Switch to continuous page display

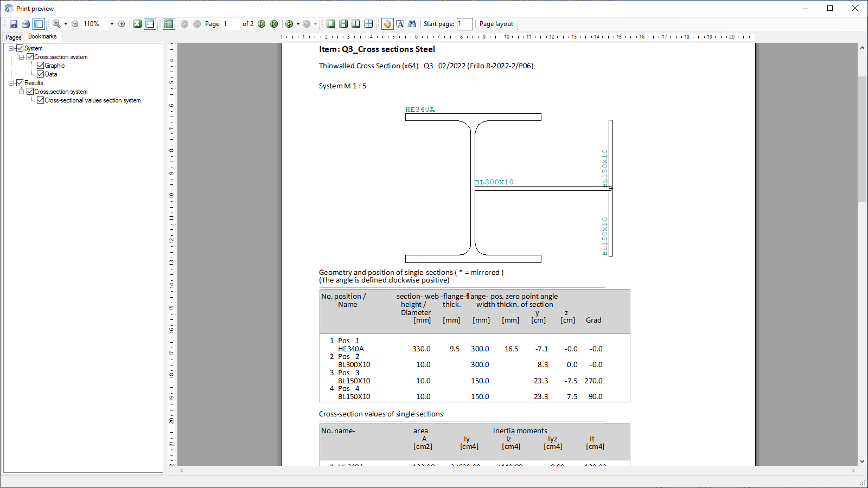[x=343, y=24]
